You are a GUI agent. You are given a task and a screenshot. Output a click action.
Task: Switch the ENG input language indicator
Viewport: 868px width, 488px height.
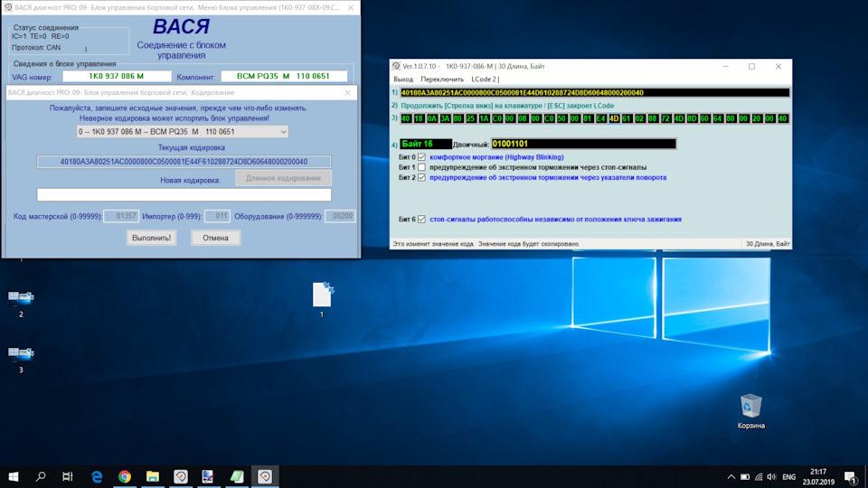coord(788,477)
